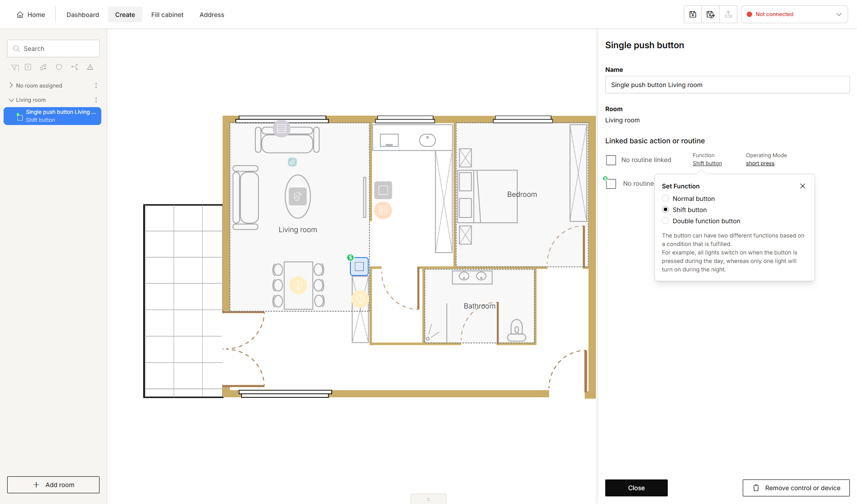Tick the first No routine linked checkbox
The width and height of the screenshot is (857, 504).
tap(611, 160)
